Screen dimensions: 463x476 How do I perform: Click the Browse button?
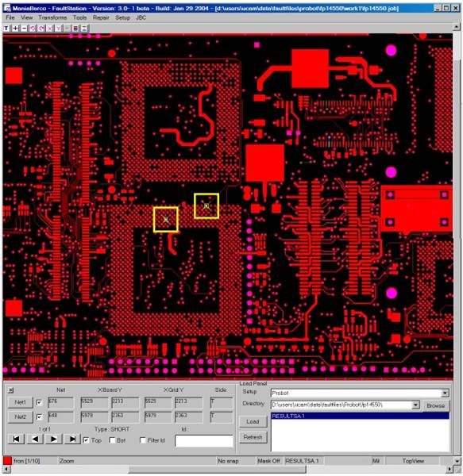435,405
